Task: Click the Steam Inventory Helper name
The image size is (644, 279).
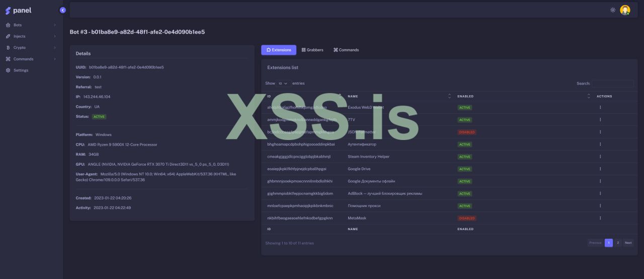Action: click(369, 157)
